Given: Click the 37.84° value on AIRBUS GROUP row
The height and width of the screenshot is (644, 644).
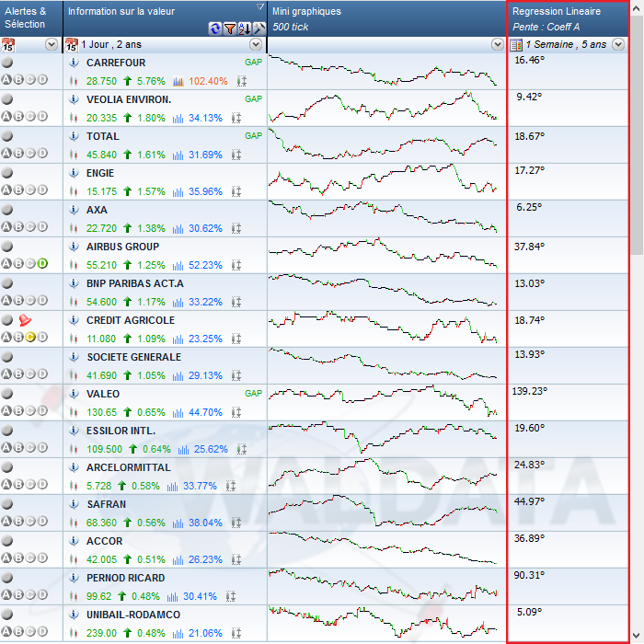Looking at the screenshot, I should [x=529, y=247].
